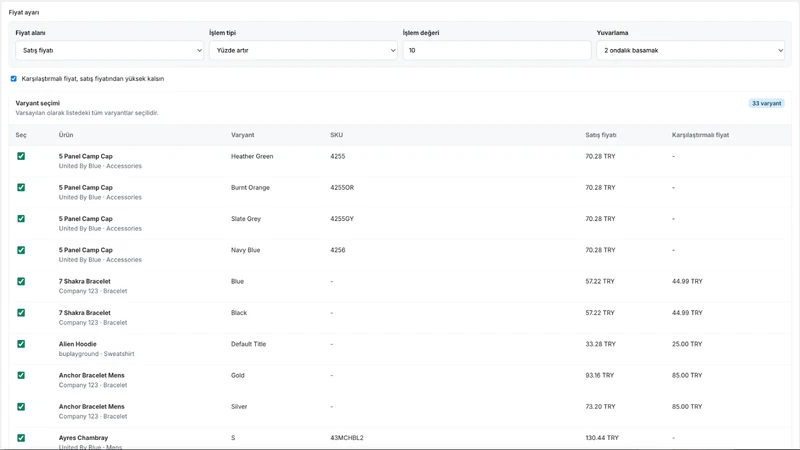The width and height of the screenshot is (800, 450).
Task: Click the buplayground · Sweatshirt subtitle
Action: 96,354
